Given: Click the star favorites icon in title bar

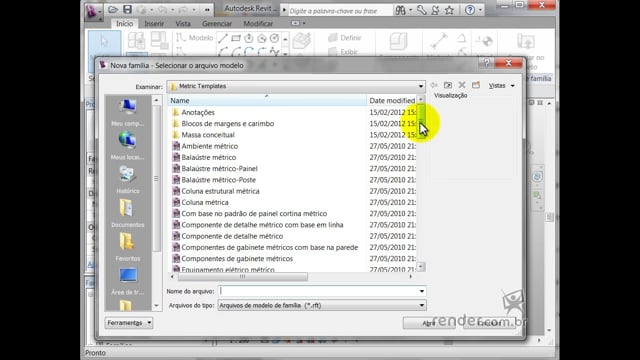Looking at the screenshot, I should point(449,10).
